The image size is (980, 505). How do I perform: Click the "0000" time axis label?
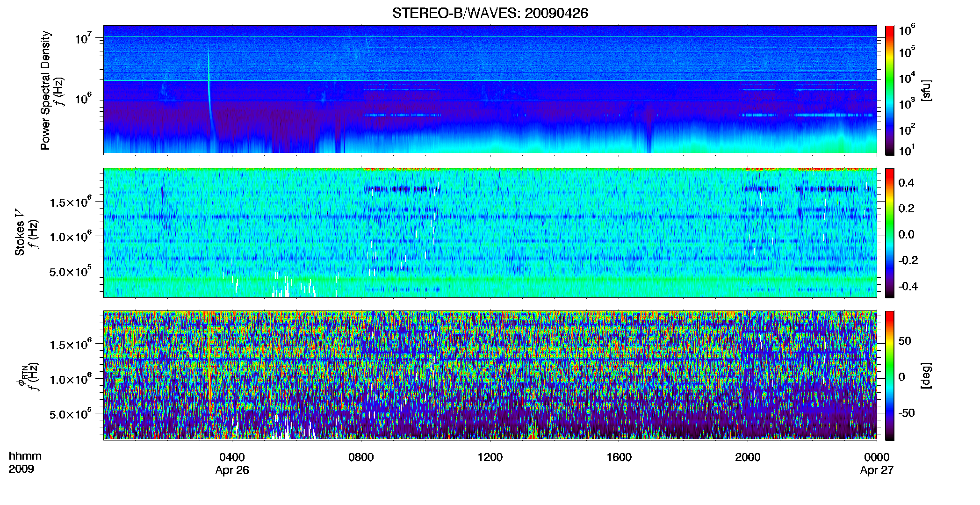click(x=877, y=457)
